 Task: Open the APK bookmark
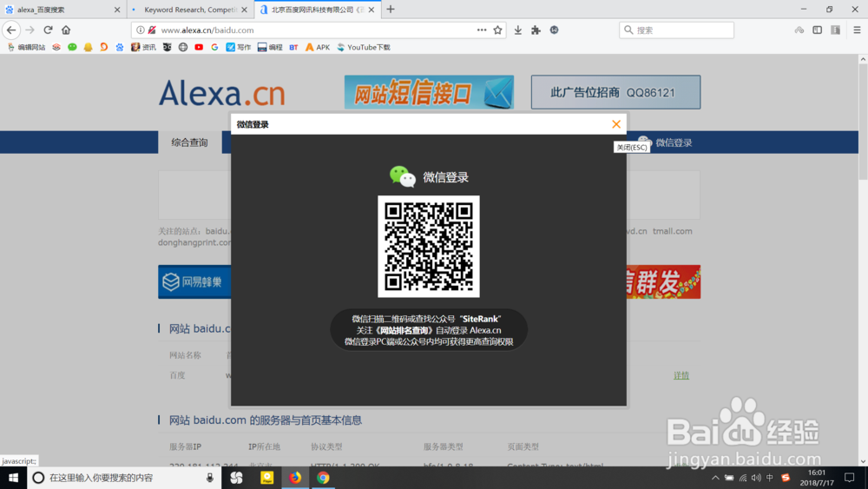pyautogui.click(x=318, y=47)
